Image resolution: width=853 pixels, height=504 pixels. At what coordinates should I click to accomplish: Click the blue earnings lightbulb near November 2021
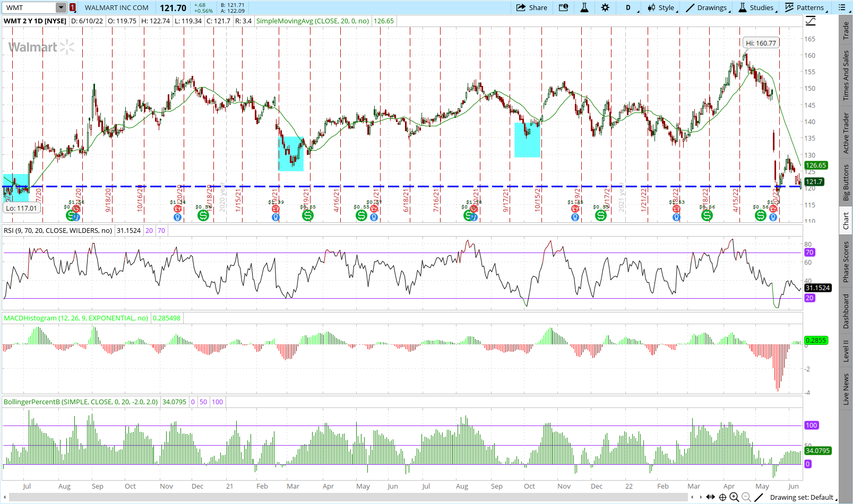[x=575, y=217]
